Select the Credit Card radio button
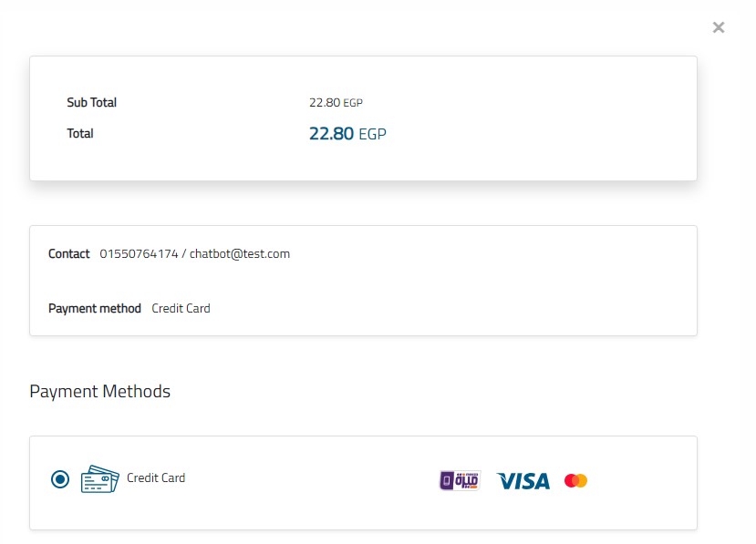 click(60, 478)
